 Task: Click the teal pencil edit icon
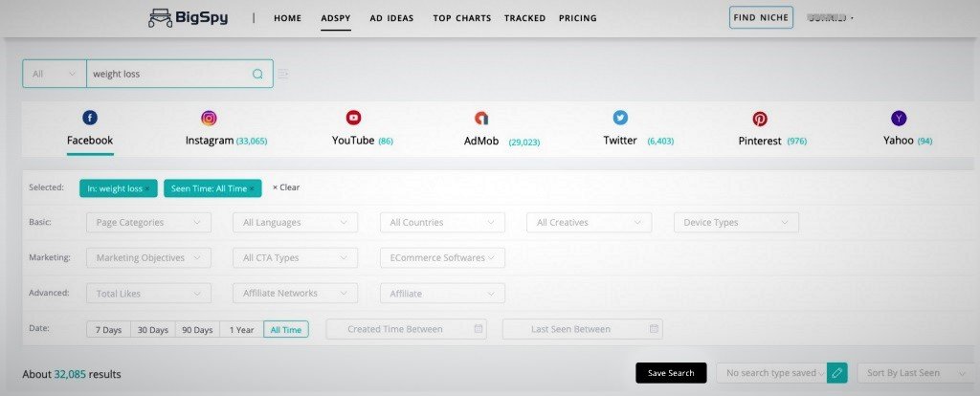pos(836,373)
